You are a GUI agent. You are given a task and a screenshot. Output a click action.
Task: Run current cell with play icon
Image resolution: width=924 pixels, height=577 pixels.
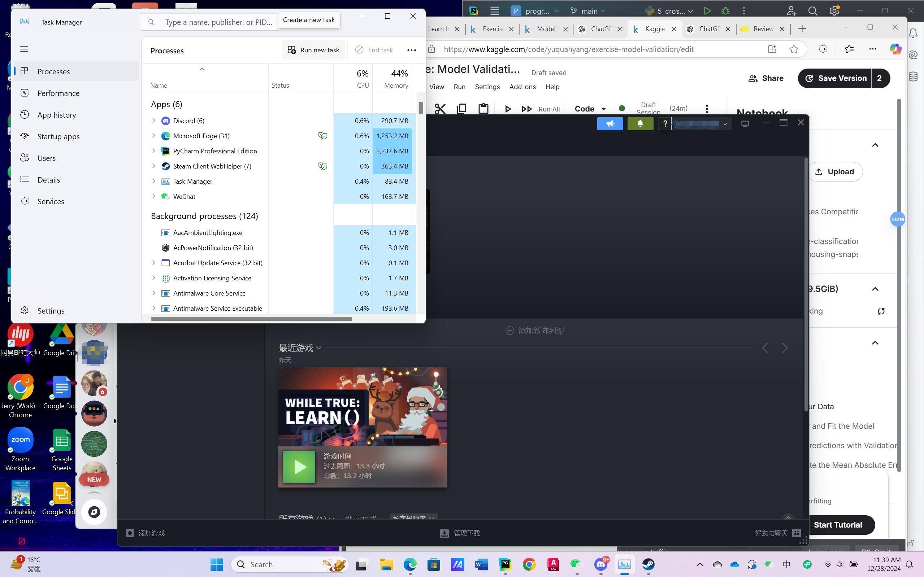(x=507, y=109)
